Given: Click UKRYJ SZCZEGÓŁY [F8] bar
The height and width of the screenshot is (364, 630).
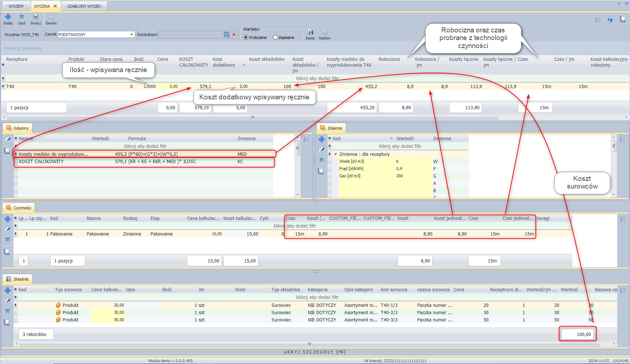Looking at the screenshot, I should pos(315,352).
